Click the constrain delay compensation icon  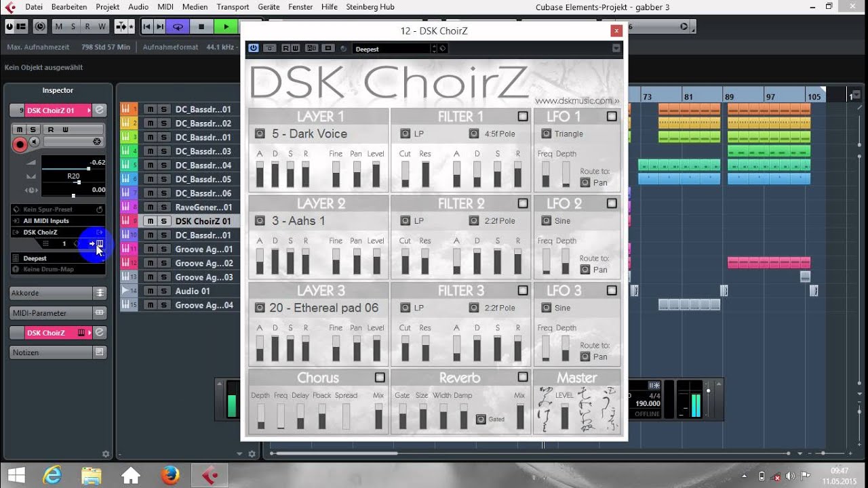tap(39, 26)
